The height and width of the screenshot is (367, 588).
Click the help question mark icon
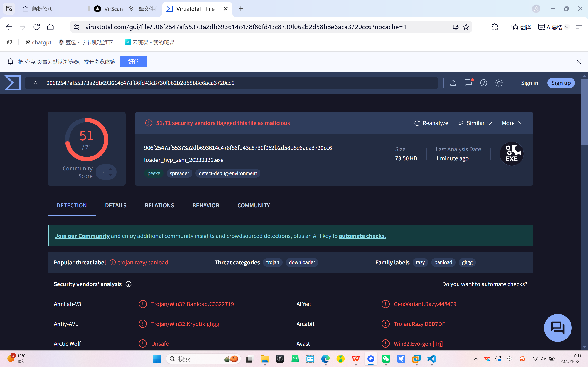[x=483, y=83]
